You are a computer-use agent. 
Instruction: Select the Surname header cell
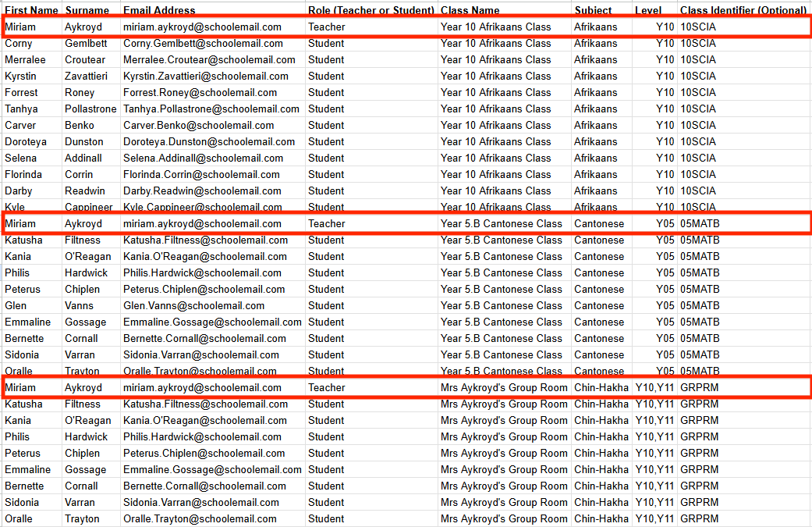(90, 10)
